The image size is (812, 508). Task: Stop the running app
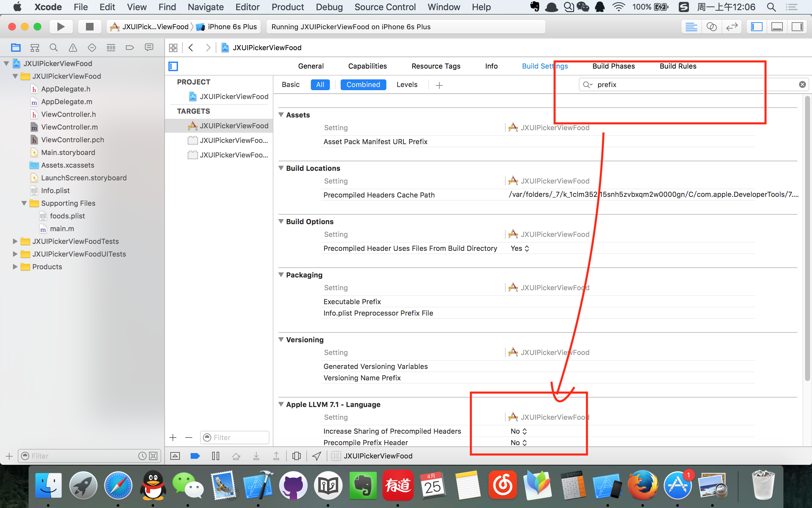click(89, 27)
